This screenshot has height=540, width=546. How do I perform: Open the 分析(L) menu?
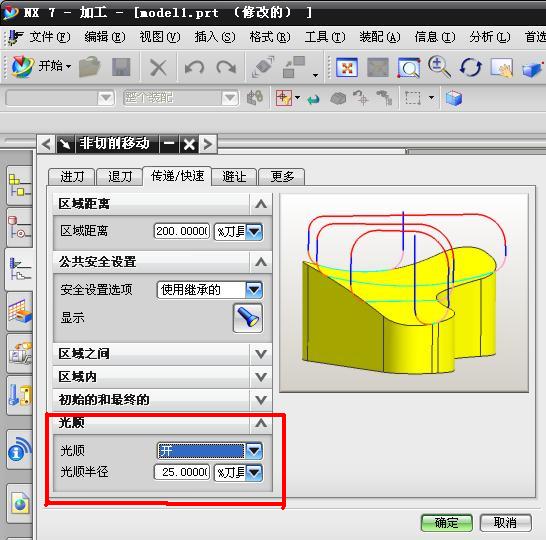click(490, 37)
